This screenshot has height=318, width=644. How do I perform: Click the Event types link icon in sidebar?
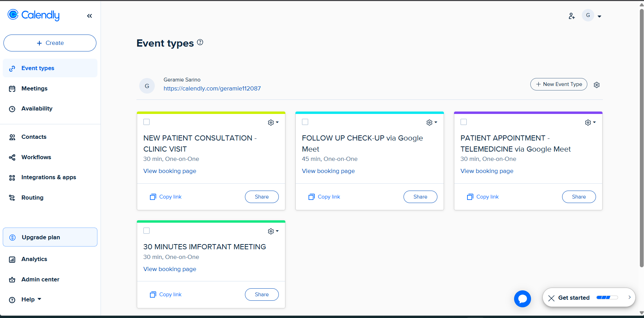(x=12, y=68)
